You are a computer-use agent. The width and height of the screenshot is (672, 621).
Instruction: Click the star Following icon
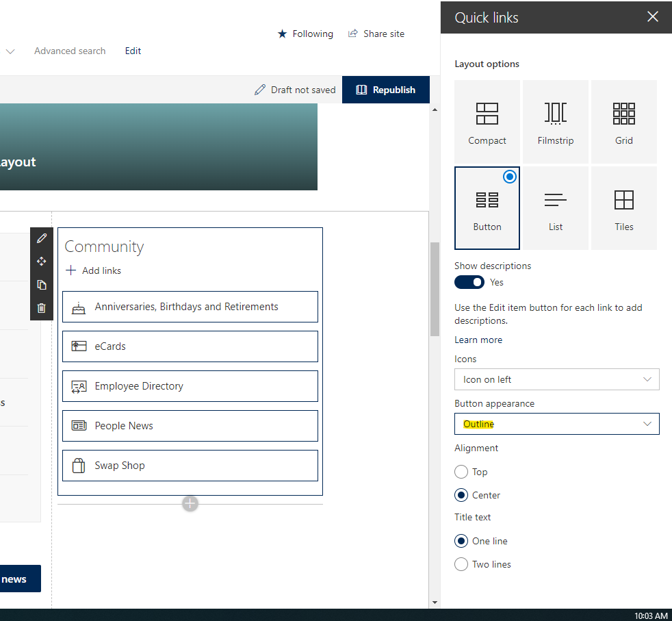pyautogui.click(x=282, y=34)
